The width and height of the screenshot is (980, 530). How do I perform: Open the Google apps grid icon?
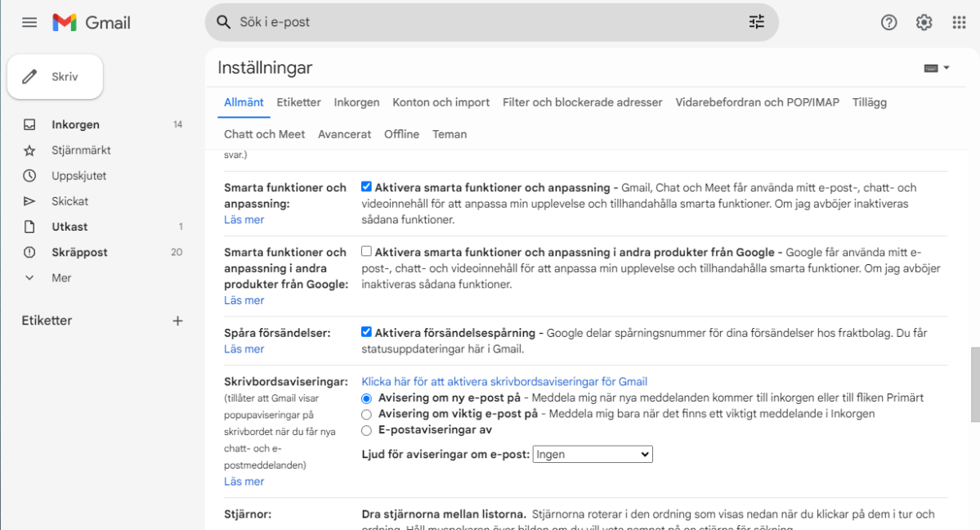(959, 23)
